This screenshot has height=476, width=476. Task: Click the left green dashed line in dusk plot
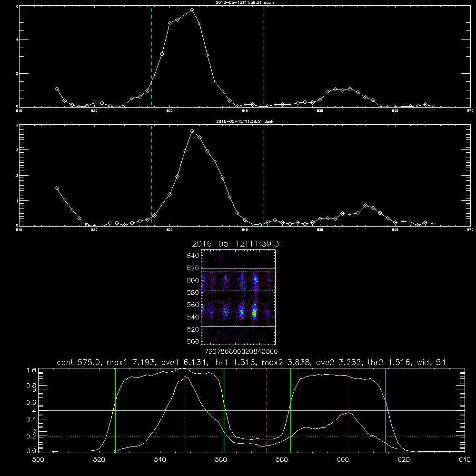click(151, 175)
